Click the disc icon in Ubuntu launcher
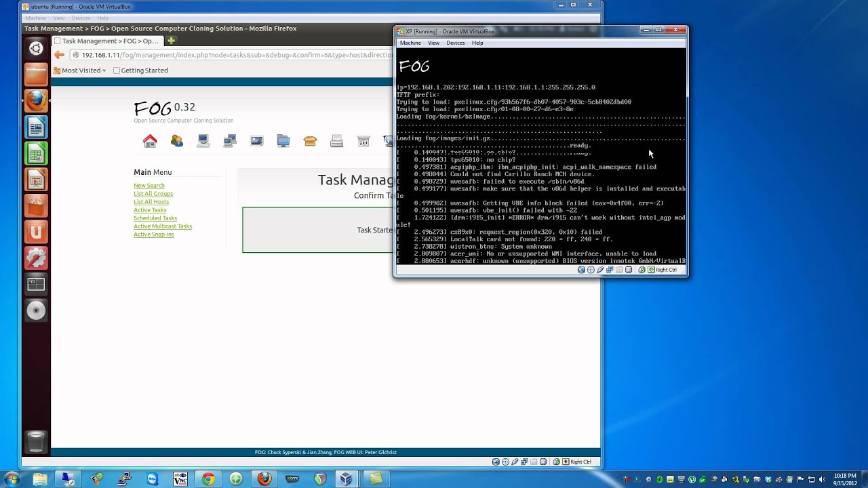868x488 pixels. pos(36,310)
